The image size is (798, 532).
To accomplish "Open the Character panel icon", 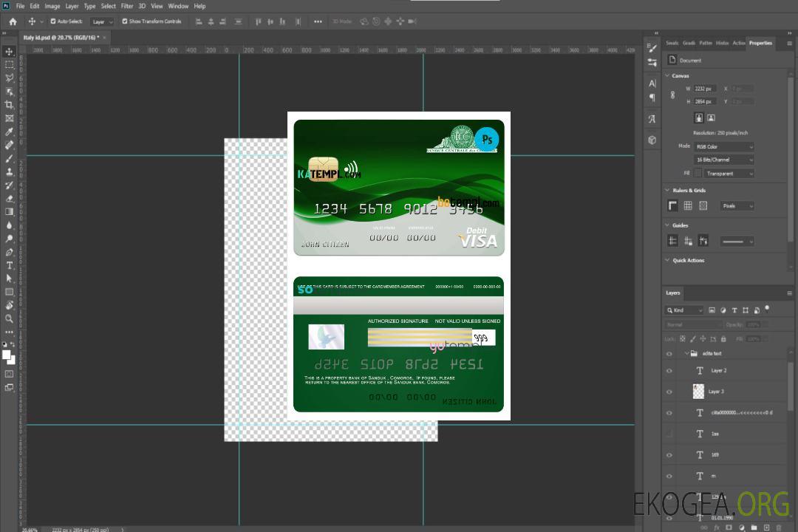I will [x=652, y=83].
